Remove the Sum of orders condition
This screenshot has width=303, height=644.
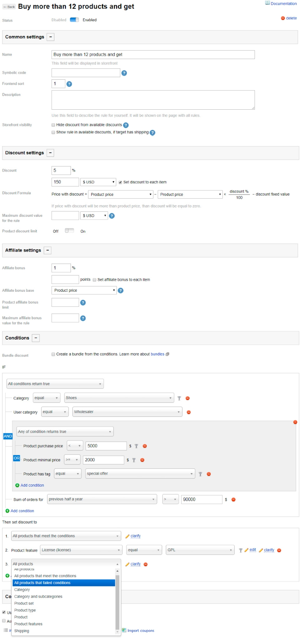click(234, 499)
